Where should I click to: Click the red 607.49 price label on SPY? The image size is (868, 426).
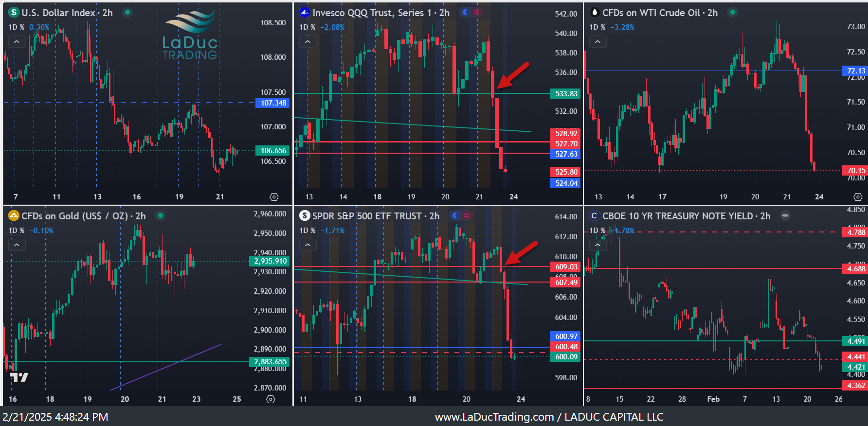pos(566,283)
